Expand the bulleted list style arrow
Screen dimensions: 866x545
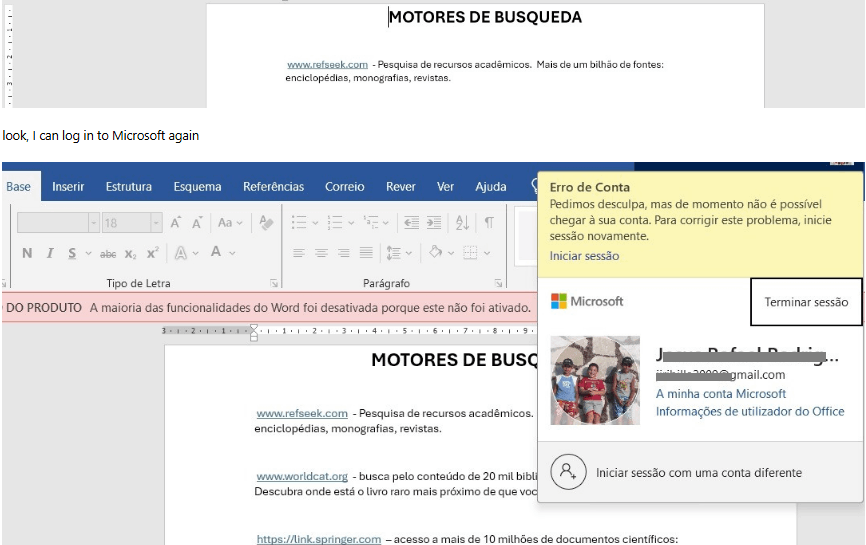coord(315,223)
